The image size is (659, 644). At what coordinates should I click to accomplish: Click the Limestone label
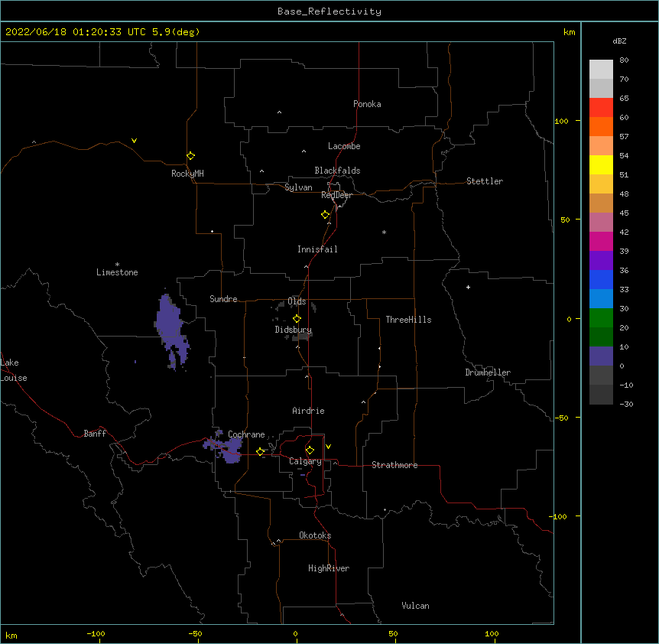coord(117,272)
